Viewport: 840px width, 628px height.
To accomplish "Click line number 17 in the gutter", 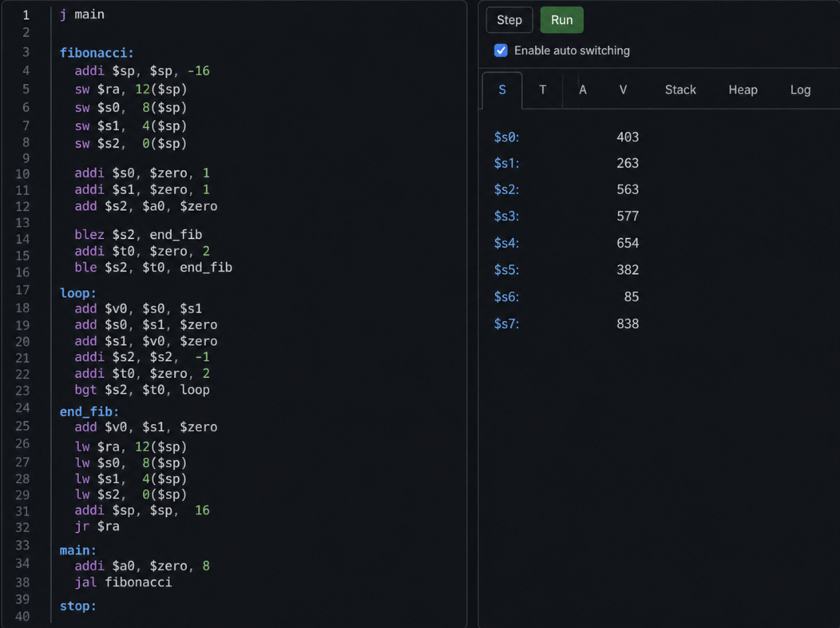I will (x=22, y=290).
